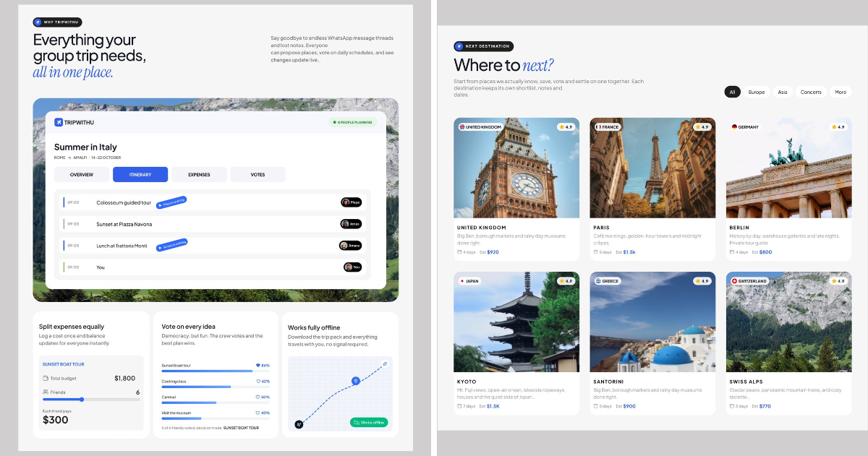The width and height of the screenshot is (868, 456).
Task: Switch to the Overview tab
Action: 82,174
